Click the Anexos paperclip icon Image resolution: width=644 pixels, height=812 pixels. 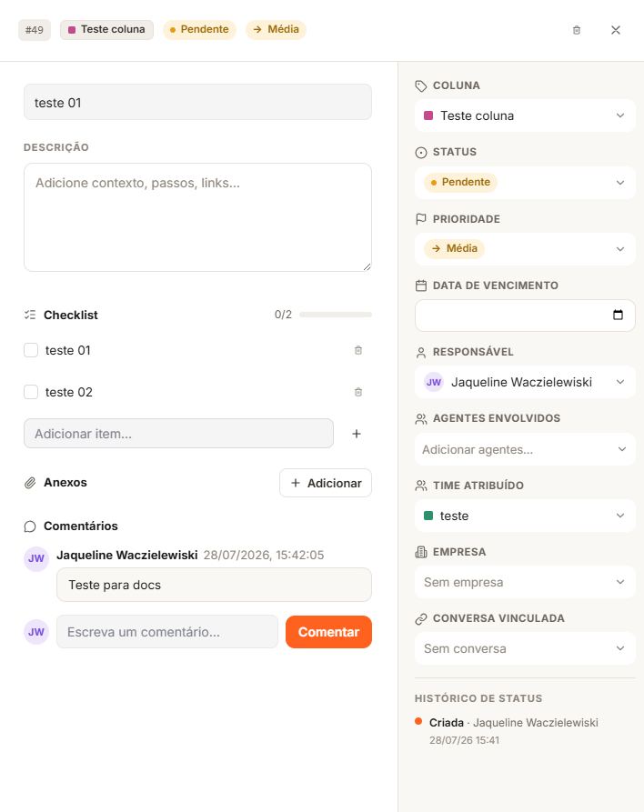tap(30, 483)
